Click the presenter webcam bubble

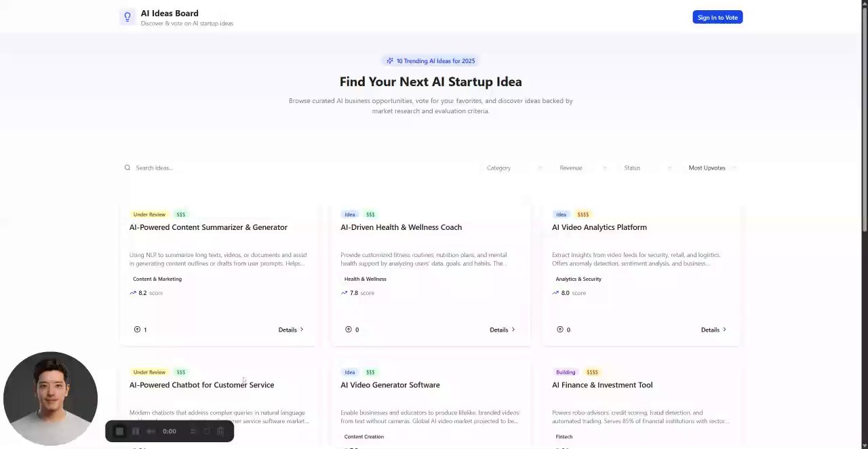pyautogui.click(x=50, y=398)
